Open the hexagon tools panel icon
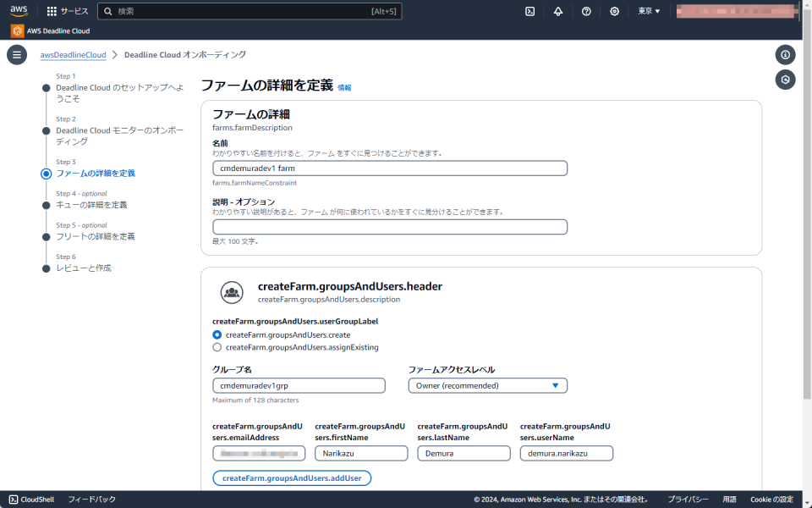This screenshot has height=508, width=812. point(785,80)
